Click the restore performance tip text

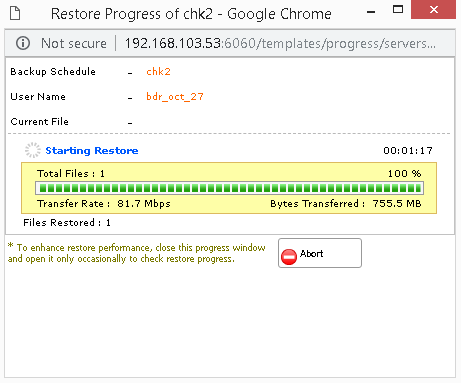pos(137,253)
